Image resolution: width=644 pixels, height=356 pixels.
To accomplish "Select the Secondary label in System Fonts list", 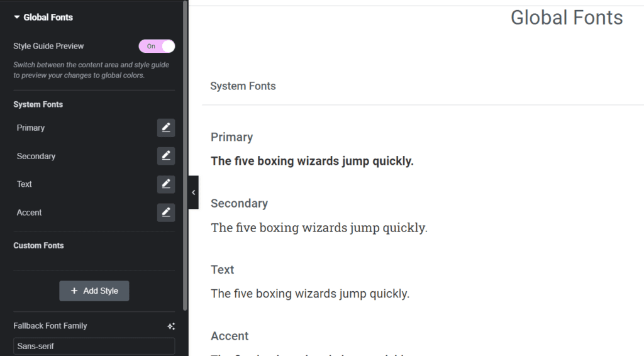I will tap(36, 156).
